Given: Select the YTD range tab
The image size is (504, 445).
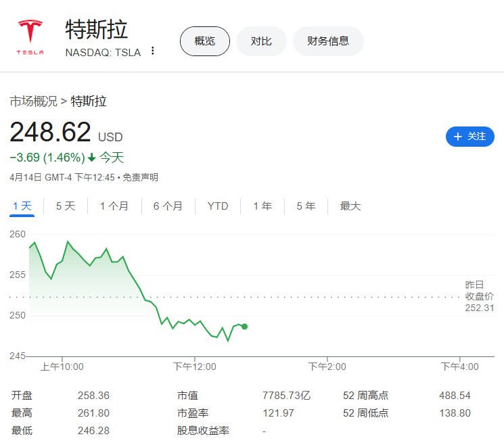Looking at the screenshot, I should (218, 206).
